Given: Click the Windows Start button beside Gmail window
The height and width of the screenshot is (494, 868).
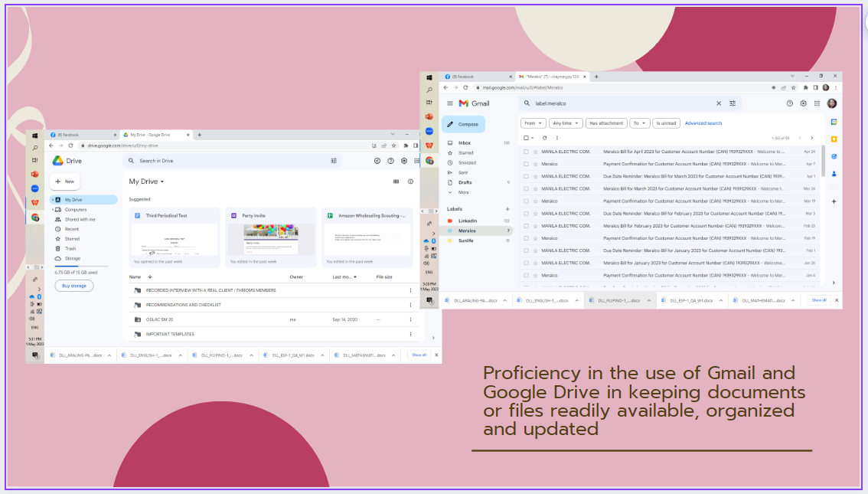Looking at the screenshot, I should 429,77.
